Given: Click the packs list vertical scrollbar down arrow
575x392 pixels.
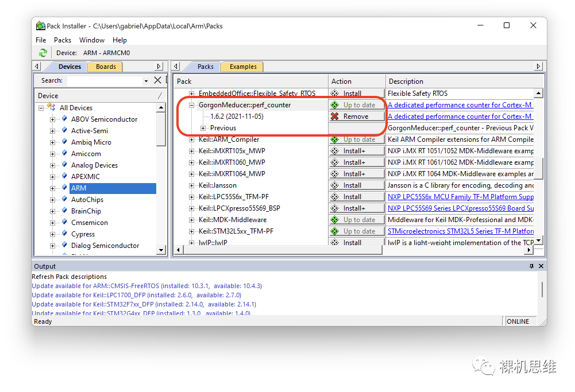Looking at the screenshot, I should pos(538,240).
